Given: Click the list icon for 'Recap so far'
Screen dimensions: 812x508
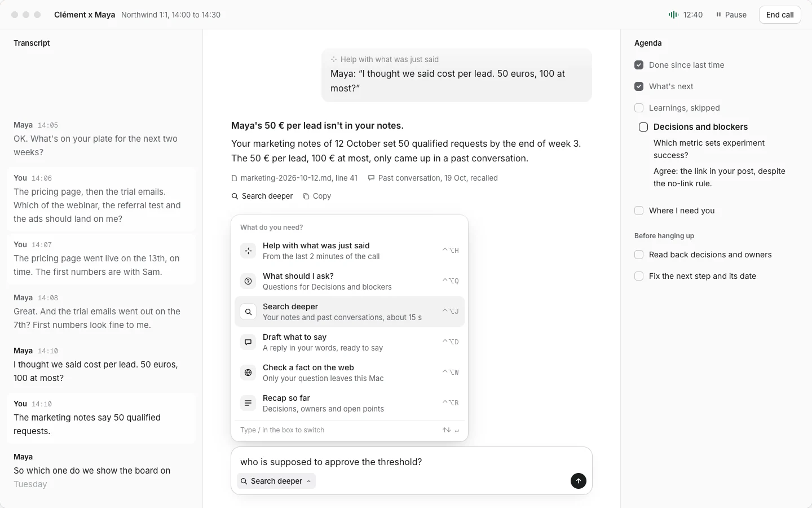Looking at the screenshot, I should 248,403.
